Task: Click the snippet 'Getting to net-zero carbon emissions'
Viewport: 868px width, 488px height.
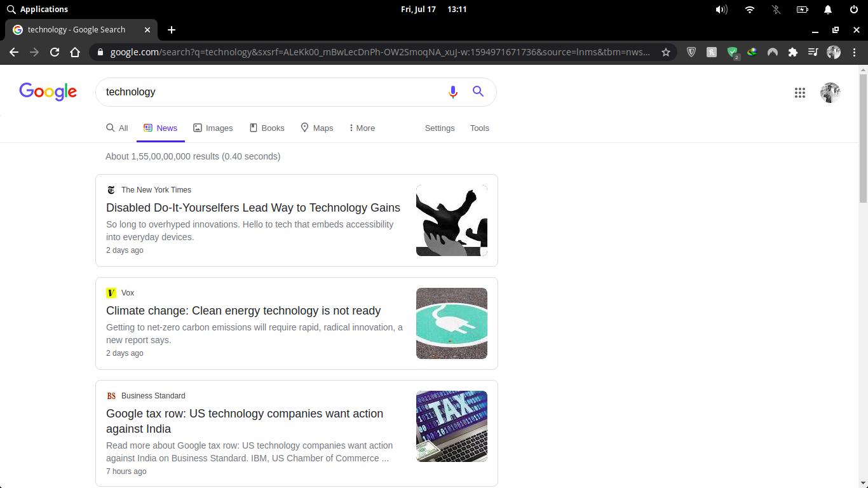Action: [254, 334]
